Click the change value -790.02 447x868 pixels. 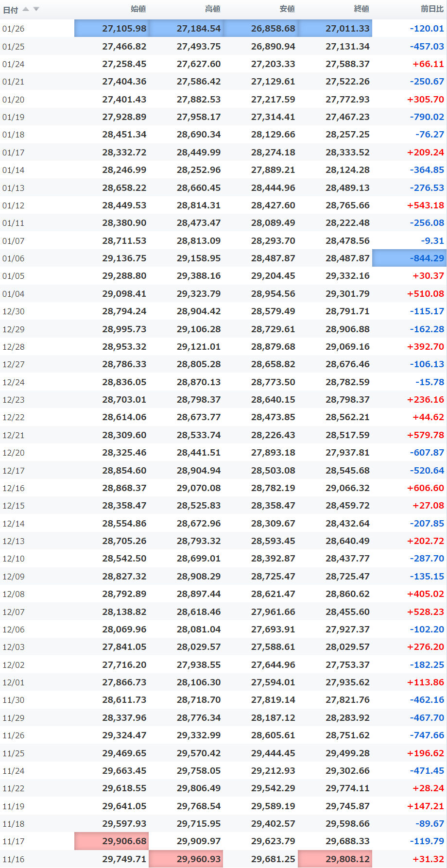pos(427,117)
